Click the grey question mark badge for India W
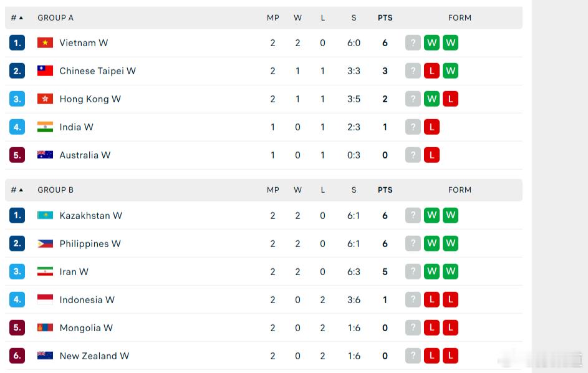Viewport: 588px width, 373px height. 413,127
